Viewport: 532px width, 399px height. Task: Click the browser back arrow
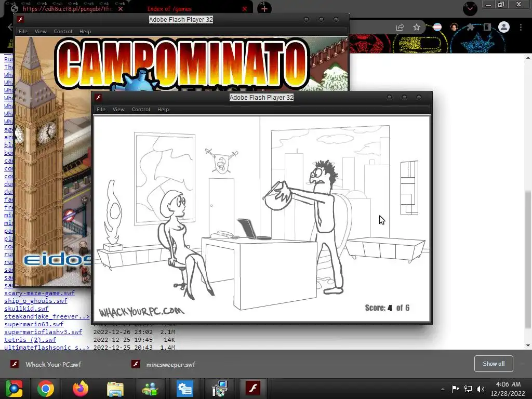[10, 27]
